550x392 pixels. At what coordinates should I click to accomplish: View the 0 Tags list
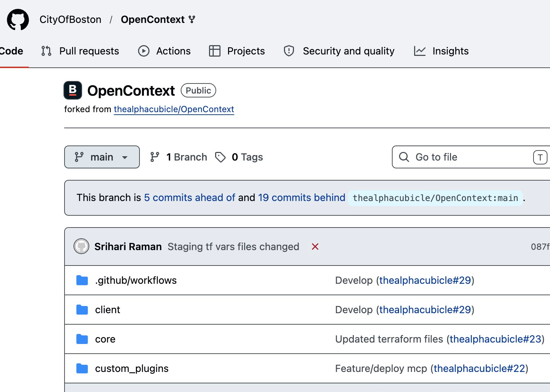point(239,157)
